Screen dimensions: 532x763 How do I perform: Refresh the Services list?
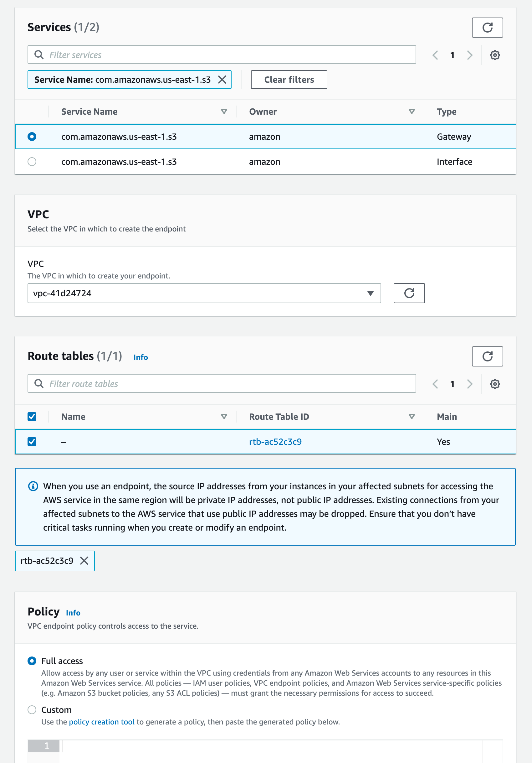point(487,27)
